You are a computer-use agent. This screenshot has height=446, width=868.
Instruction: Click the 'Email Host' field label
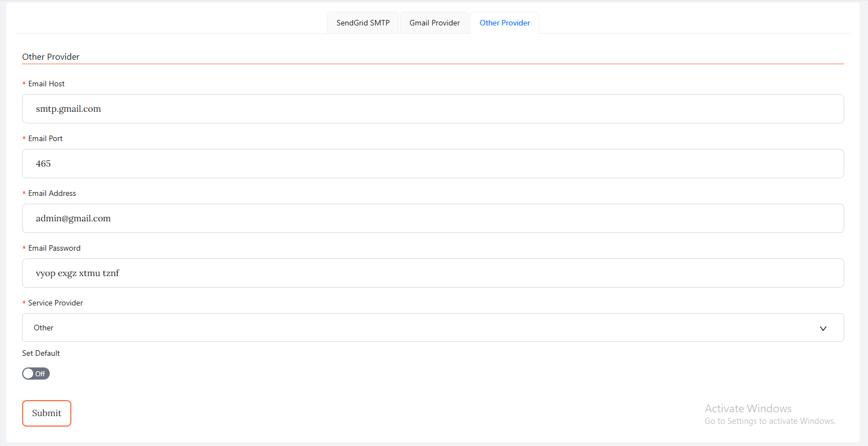[46, 84]
